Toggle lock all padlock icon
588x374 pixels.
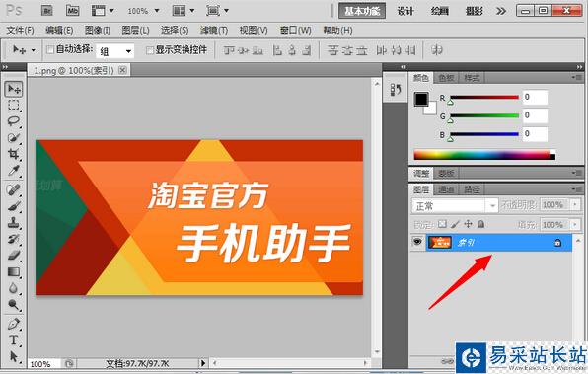(x=481, y=224)
